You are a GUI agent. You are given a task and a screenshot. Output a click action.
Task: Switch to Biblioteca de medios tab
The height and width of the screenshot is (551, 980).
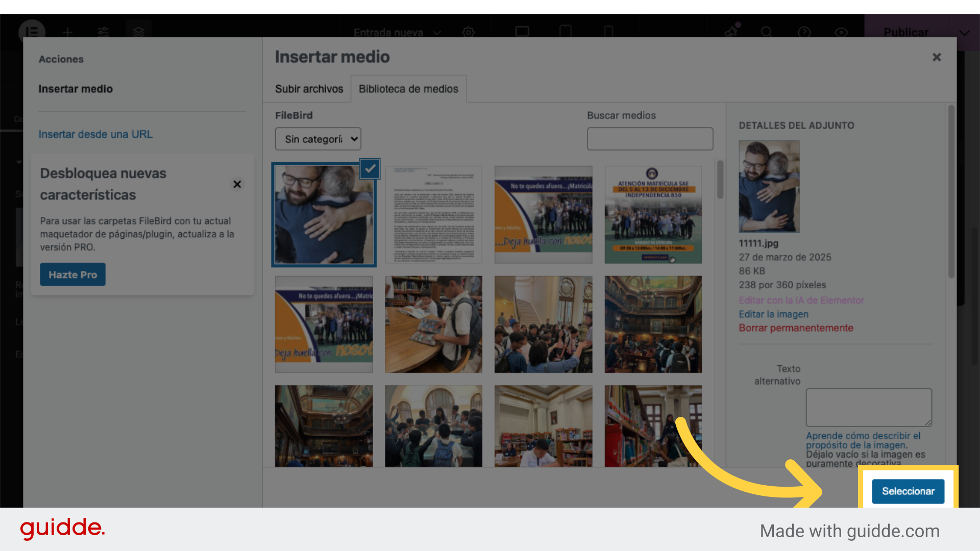coord(408,89)
